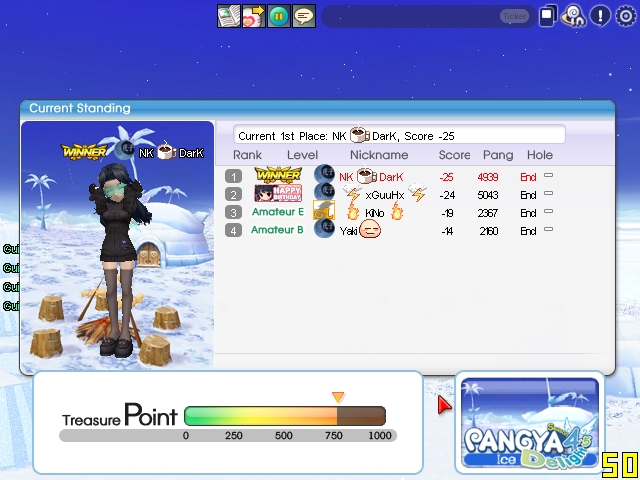Click the nickname KiNo
Viewport: 640px width, 480px height.
point(375,213)
